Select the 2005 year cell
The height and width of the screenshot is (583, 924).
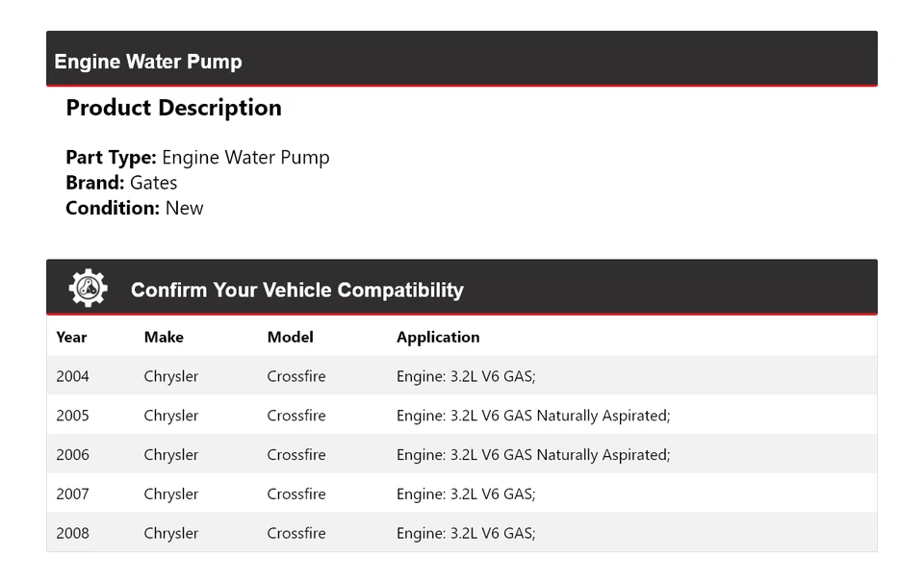[72, 416]
